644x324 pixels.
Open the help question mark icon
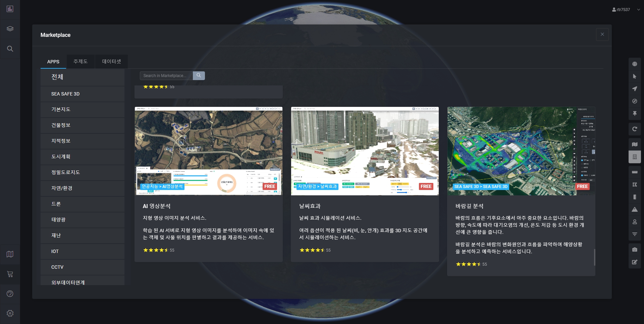point(10,294)
